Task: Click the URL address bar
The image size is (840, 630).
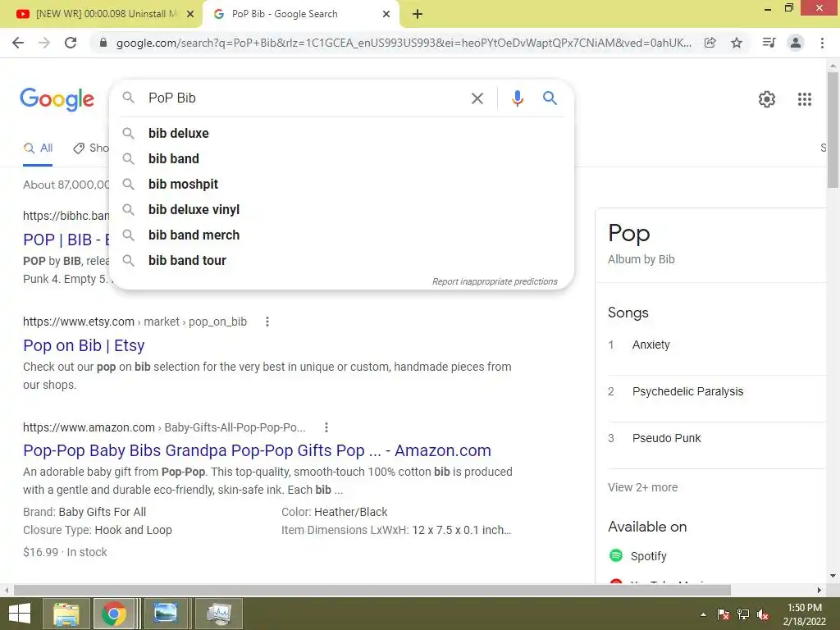Action: pyautogui.click(x=404, y=43)
